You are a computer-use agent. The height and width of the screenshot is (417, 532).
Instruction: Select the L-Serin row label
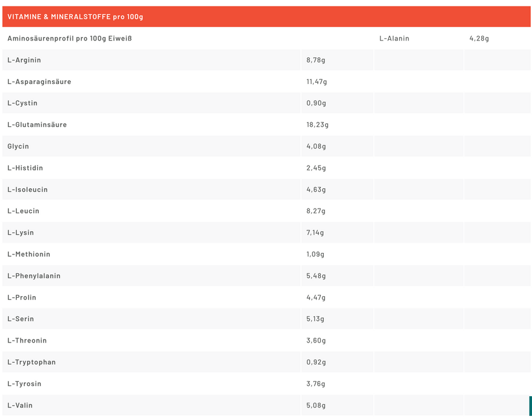21,319
